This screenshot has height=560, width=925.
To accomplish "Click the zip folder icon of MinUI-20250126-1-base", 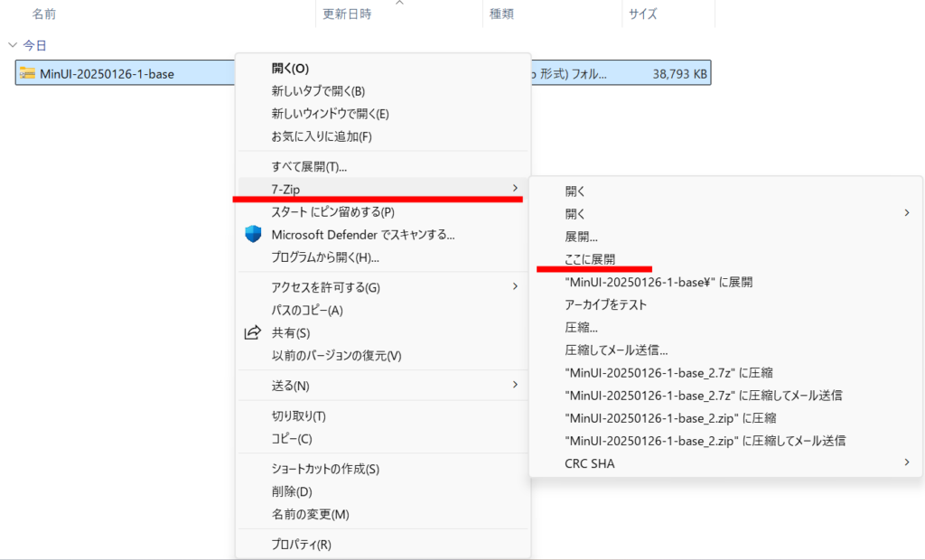I will pyautogui.click(x=27, y=73).
